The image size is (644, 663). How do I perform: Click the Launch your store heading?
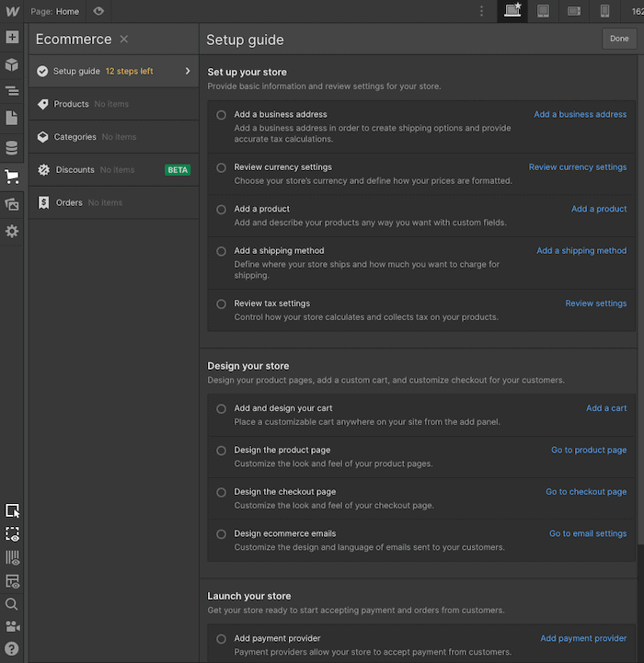[x=248, y=596]
